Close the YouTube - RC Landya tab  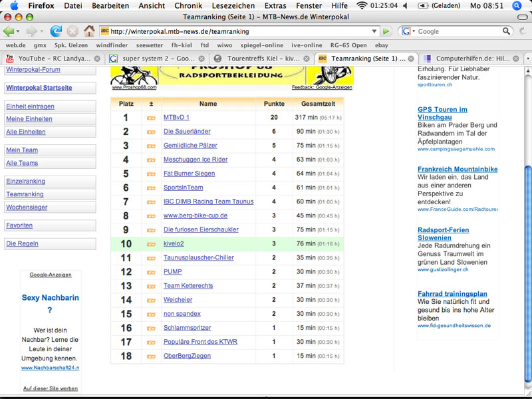(98, 59)
